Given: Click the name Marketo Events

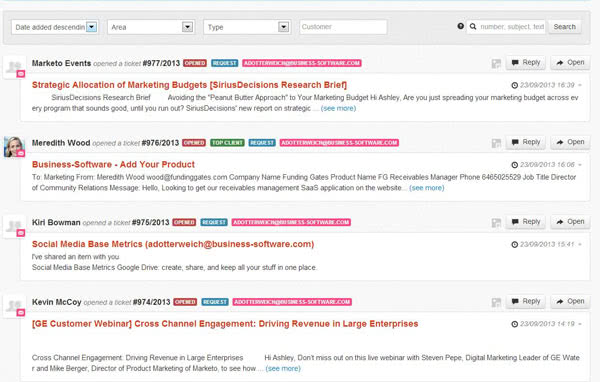Looking at the screenshot, I should click(x=61, y=63).
